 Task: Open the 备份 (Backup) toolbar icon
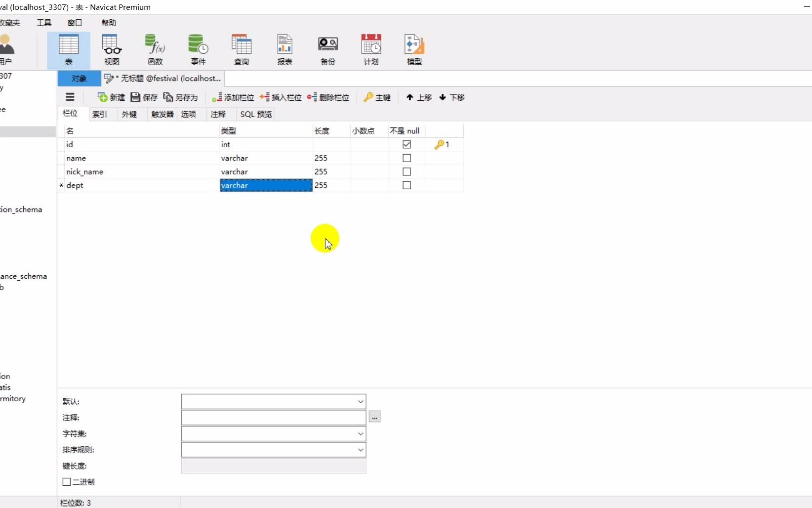[x=328, y=50]
